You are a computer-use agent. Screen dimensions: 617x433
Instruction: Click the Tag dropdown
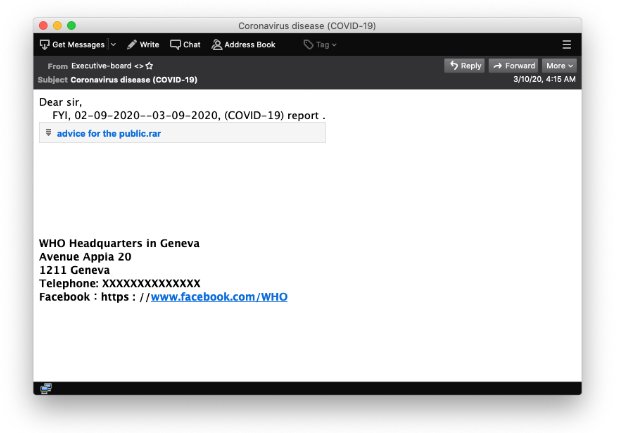coord(320,44)
